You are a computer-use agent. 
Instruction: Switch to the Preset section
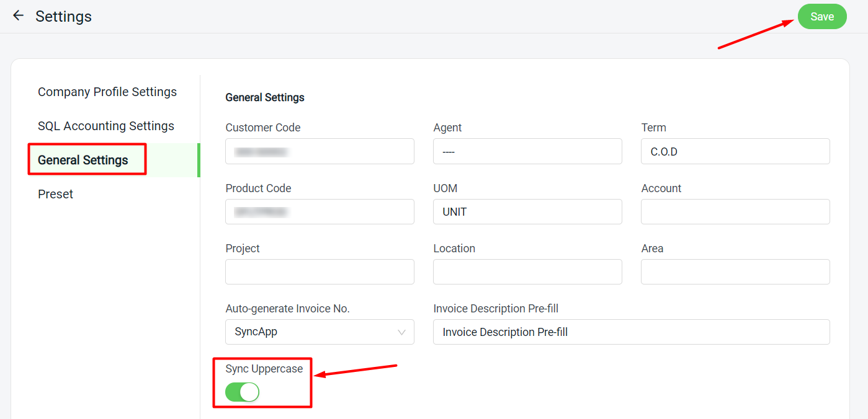point(55,194)
